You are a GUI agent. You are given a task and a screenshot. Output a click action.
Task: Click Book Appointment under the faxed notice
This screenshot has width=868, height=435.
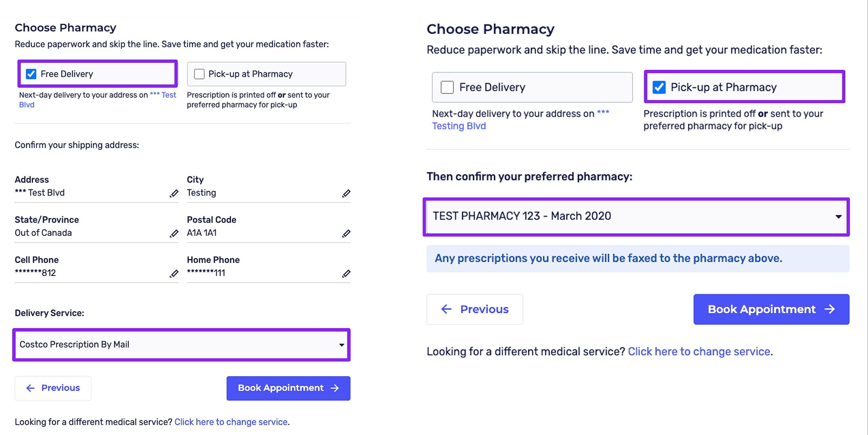click(x=771, y=309)
